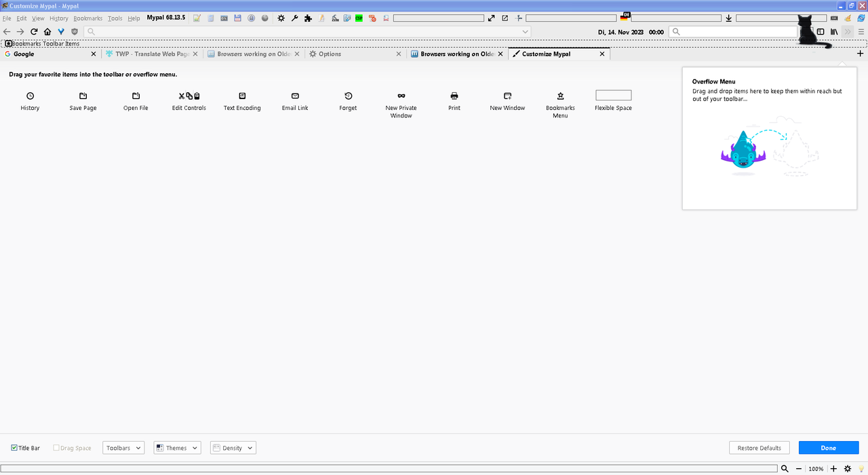Open the Help menu

[134, 18]
